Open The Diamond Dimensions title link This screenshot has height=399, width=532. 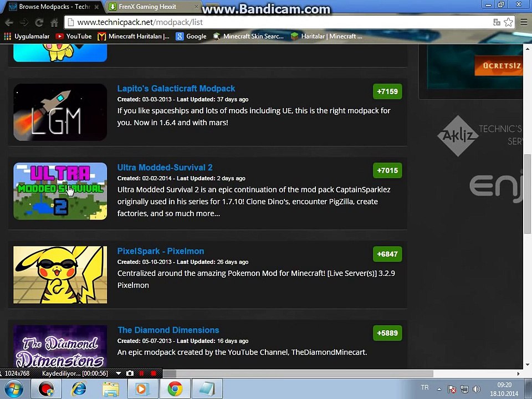pos(168,330)
